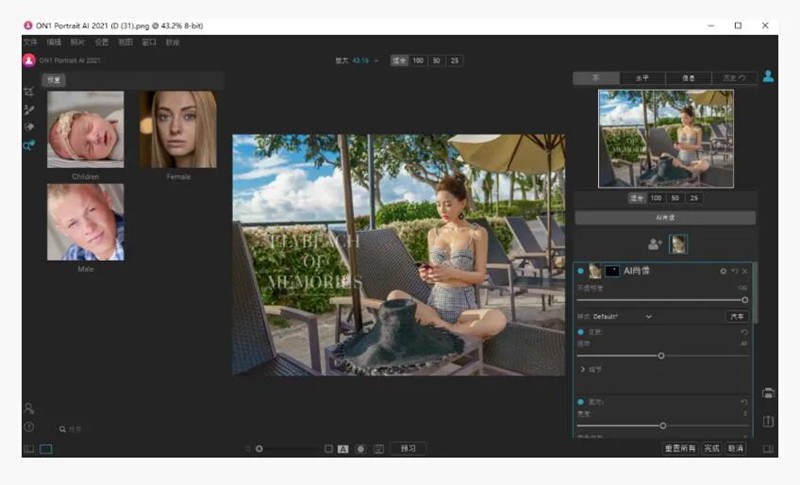Switch to second tab above navigator preview
Screen dimensions: 800x485
[x=642, y=78]
